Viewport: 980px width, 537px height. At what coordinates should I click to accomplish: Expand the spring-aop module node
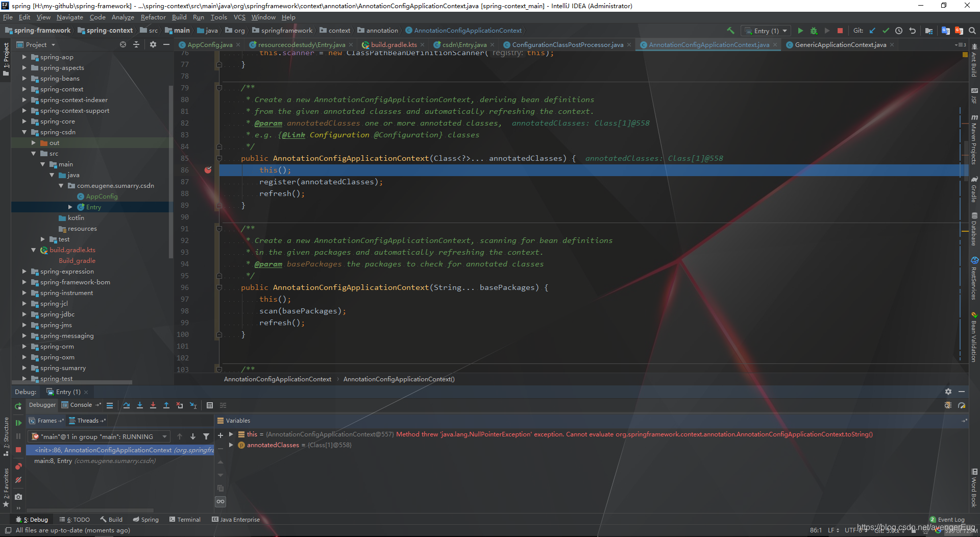coord(24,57)
